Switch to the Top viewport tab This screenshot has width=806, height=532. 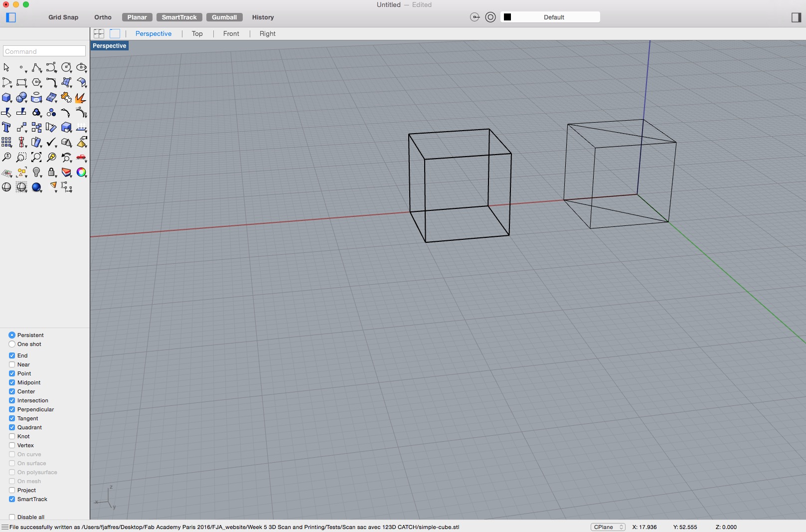coord(197,33)
